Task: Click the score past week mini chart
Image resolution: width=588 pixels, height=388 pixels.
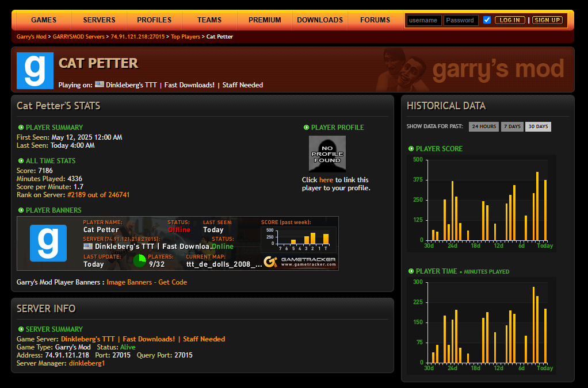Action: point(299,239)
